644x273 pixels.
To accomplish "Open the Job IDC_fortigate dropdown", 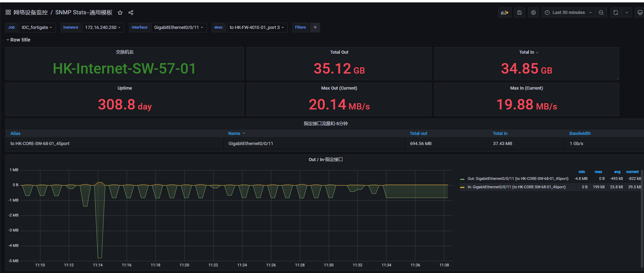I will pyautogui.click(x=37, y=27).
